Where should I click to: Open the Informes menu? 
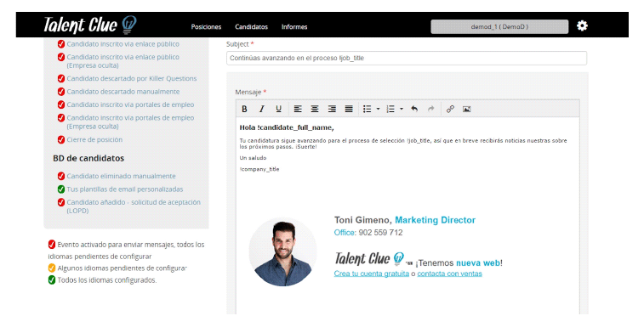pos(294,26)
